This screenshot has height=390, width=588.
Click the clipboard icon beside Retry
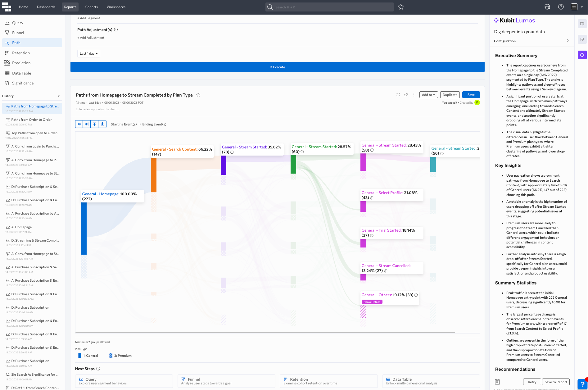coord(497,382)
